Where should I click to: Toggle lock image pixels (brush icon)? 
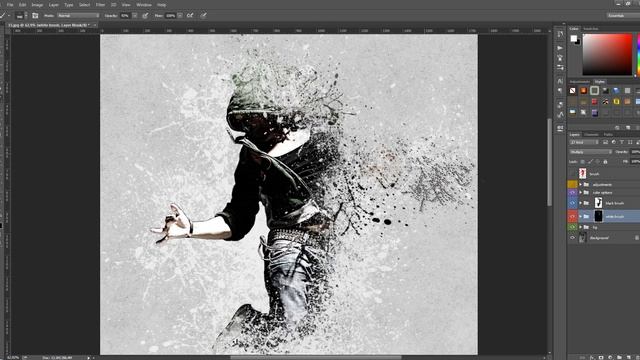tap(590, 162)
